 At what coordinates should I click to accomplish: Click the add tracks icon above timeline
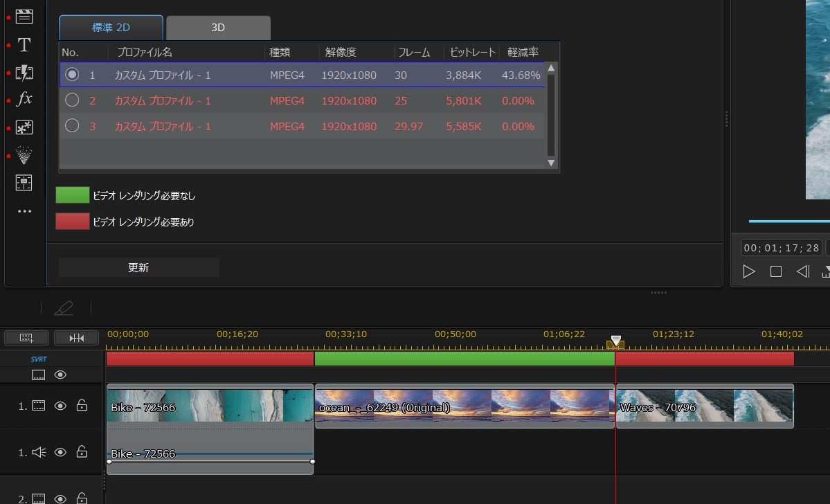click(x=26, y=338)
